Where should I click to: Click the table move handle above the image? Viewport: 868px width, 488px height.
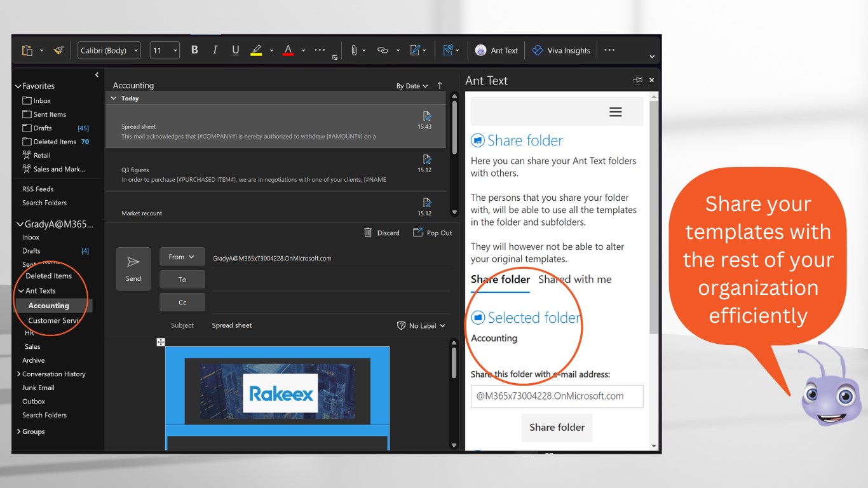[161, 342]
